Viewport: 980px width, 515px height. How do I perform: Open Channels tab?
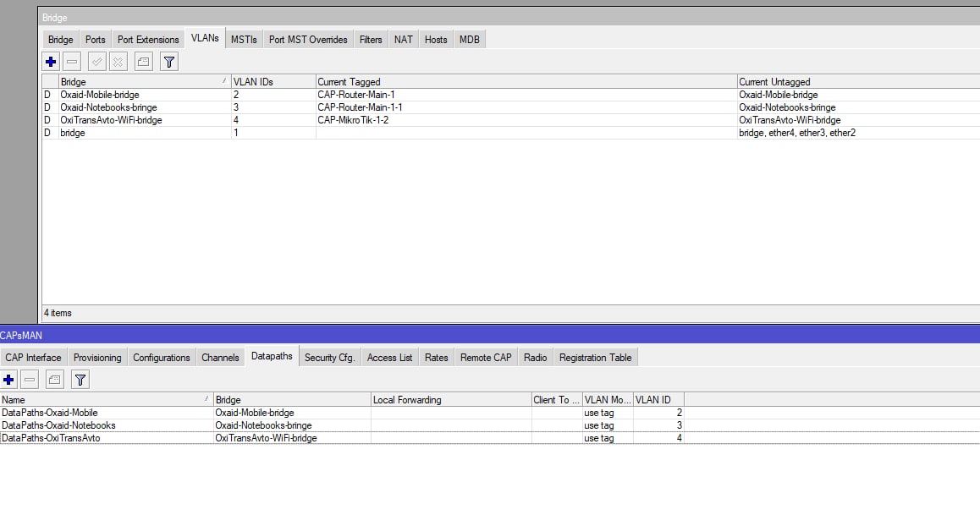point(220,358)
